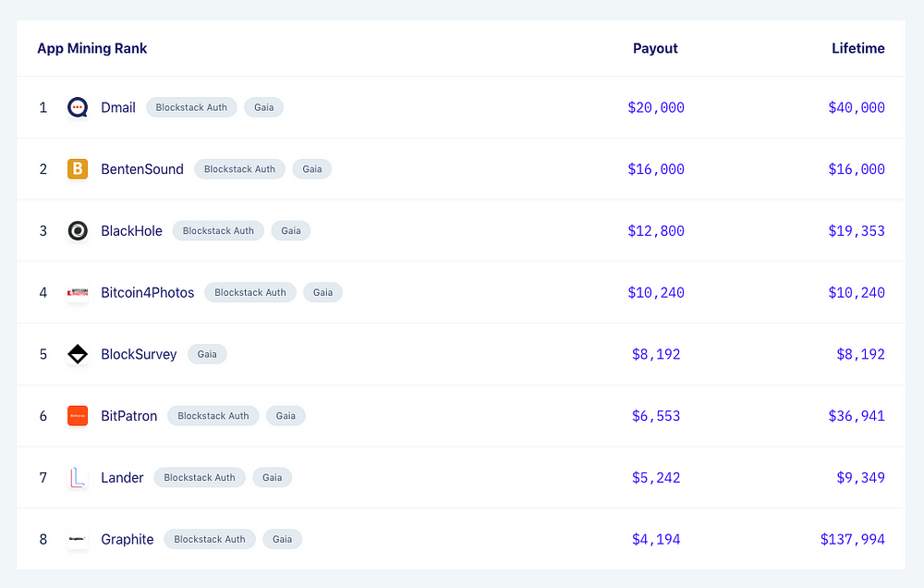Select Lander's $5,242 payout value
Viewport: 924px width, 588px height.
tap(656, 478)
